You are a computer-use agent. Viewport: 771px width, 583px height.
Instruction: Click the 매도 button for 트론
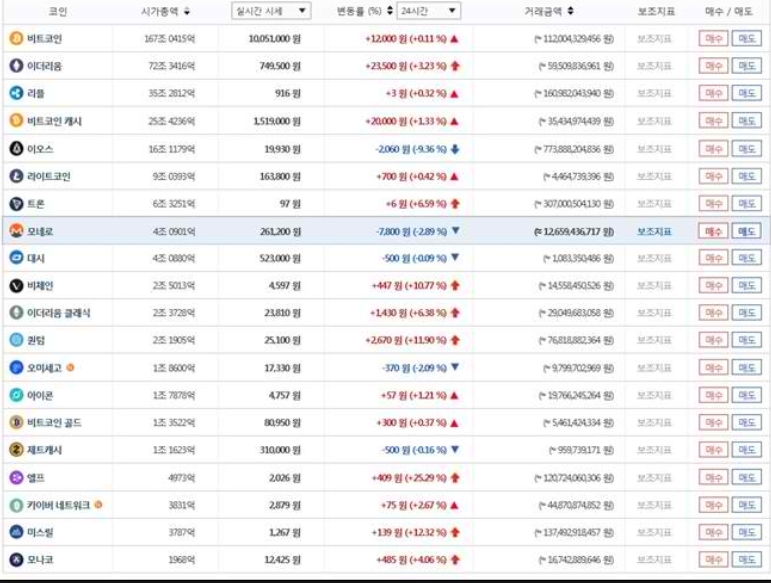(x=746, y=204)
